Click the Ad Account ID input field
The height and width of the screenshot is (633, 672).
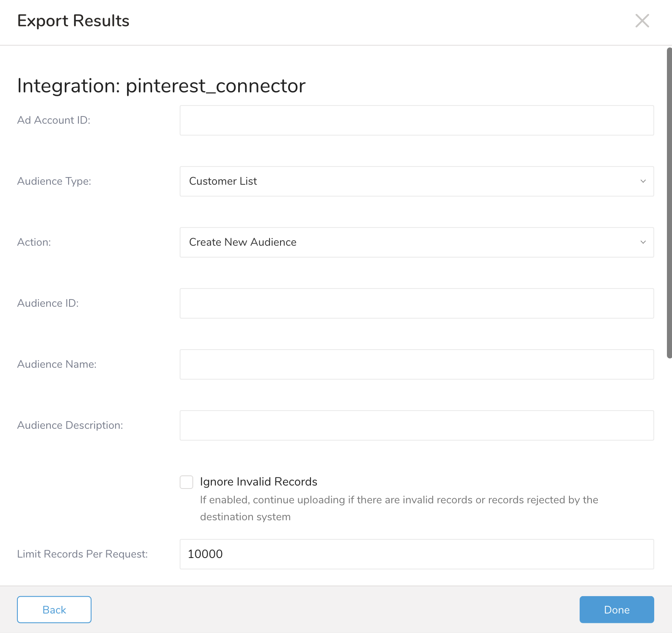click(x=417, y=120)
